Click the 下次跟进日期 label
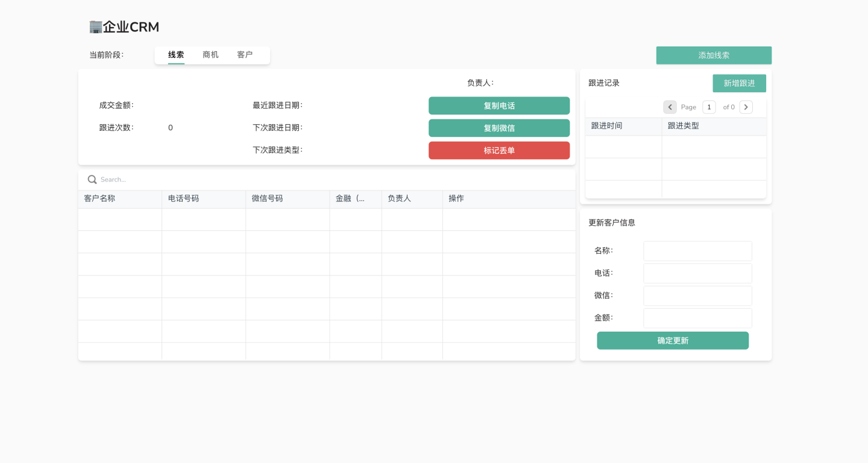This screenshot has height=463, width=868. click(277, 128)
